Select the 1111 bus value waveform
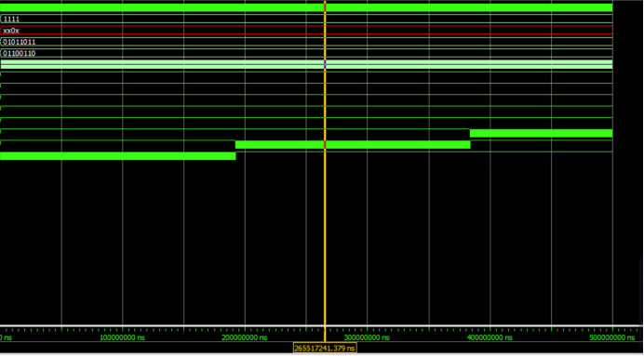Image resolution: width=644 pixels, height=356 pixels. 306,19
